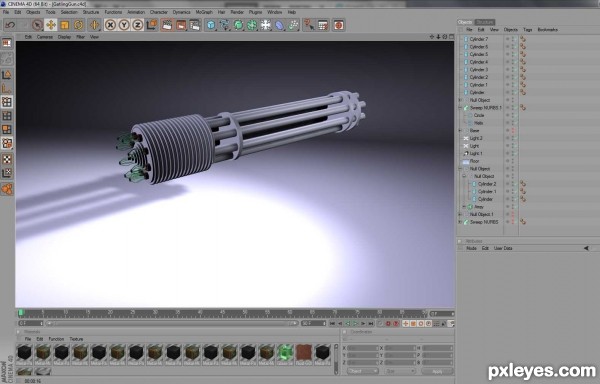Play the animation forwards
The width and height of the screenshot is (600, 384).
(355, 324)
